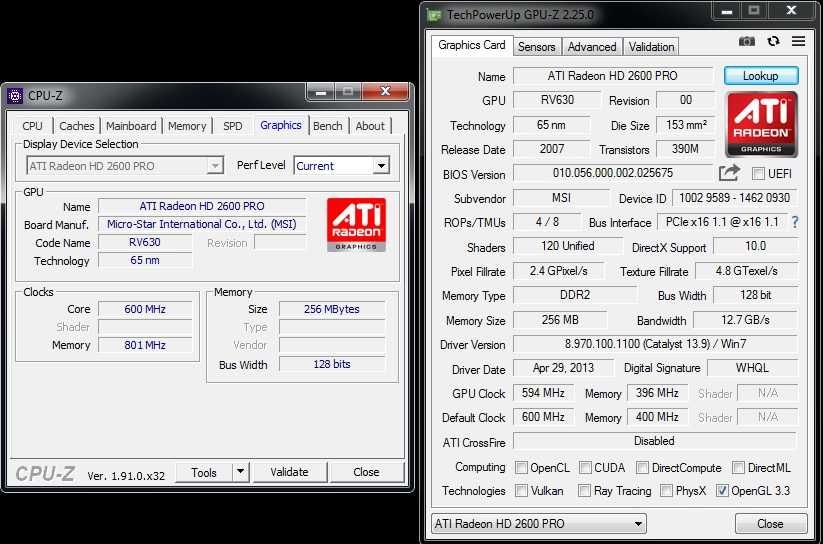Click the Close button in CPU-Z
Image resolution: width=823 pixels, height=544 pixels.
366,472
